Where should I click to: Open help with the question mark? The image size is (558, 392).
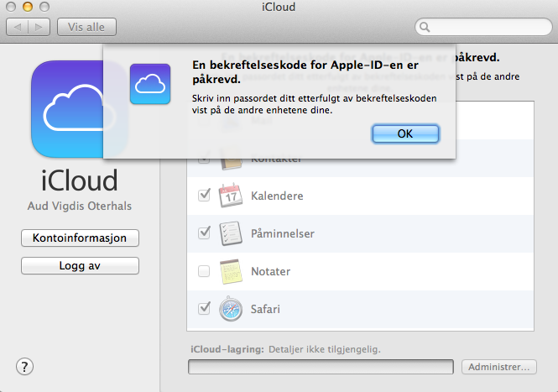click(x=24, y=367)
